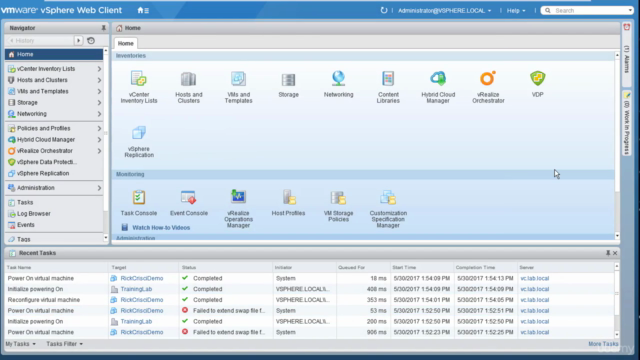Open TrainingLab target from the 408 ms task
The image size is (640, 360).
coord(136,289)
